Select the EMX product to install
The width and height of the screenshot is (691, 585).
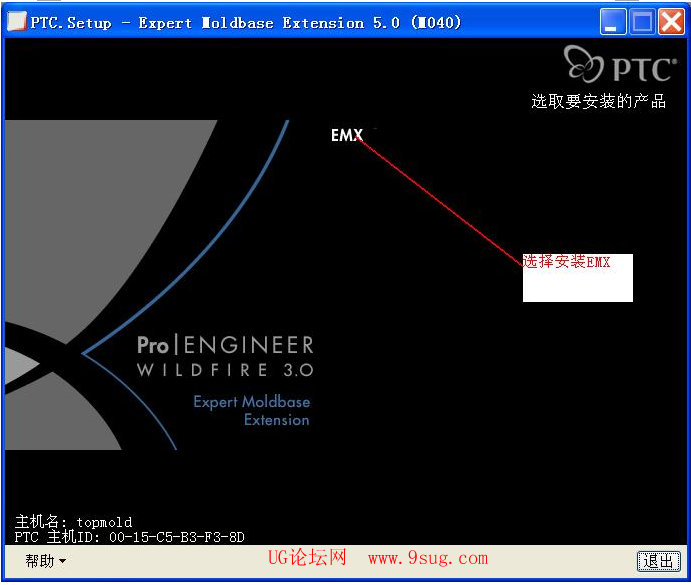click(347, 135)
